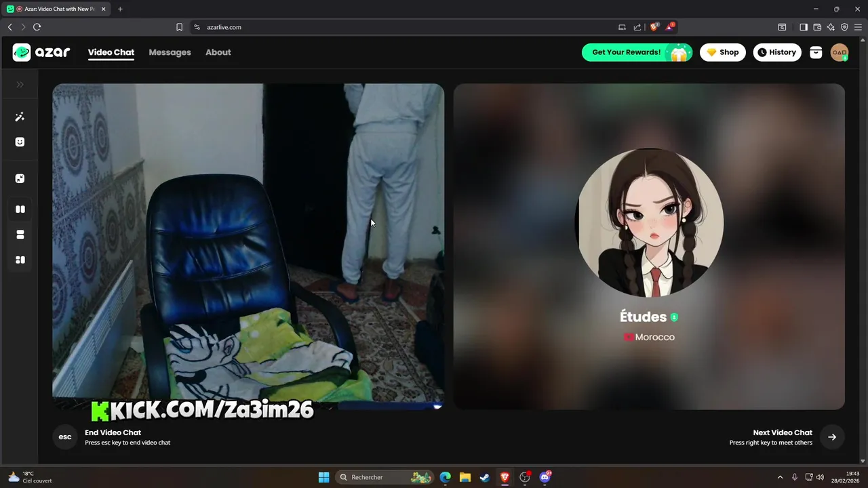Select the stacked vertical video layout
This screenshot has width=868, height=488.
[x=20, y=235]
